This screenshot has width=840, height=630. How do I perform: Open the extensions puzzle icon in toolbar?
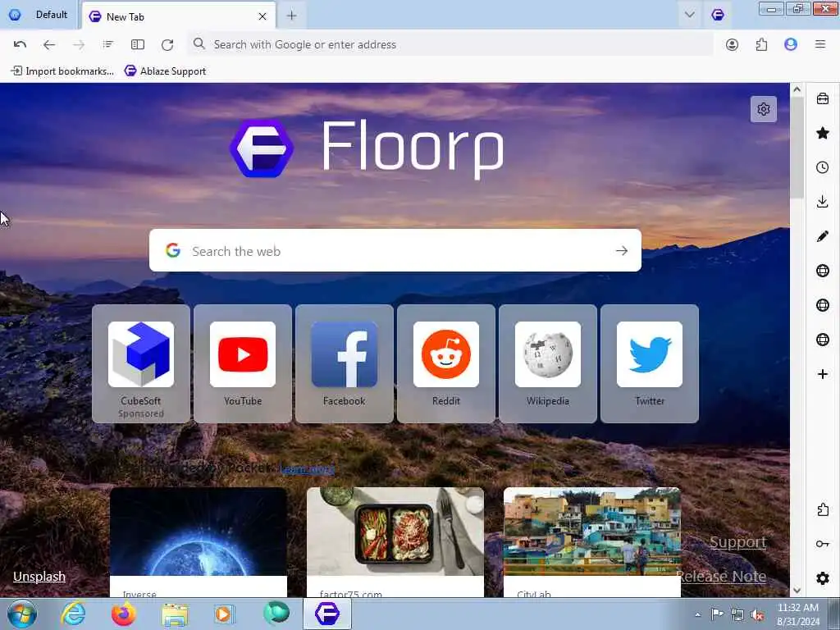(x=761, y=44)
